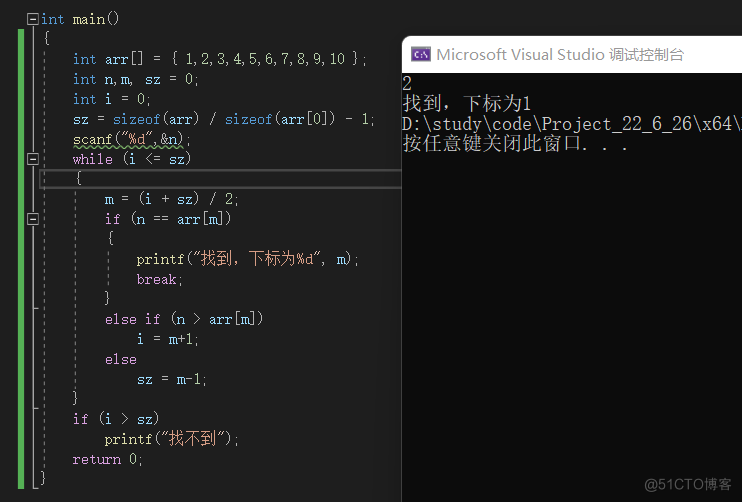Image resolution: width=742 pixels, height=502 pixels.
Task: Collapse the while (i <= sz) loop block
Action: [x=33, y=159]
